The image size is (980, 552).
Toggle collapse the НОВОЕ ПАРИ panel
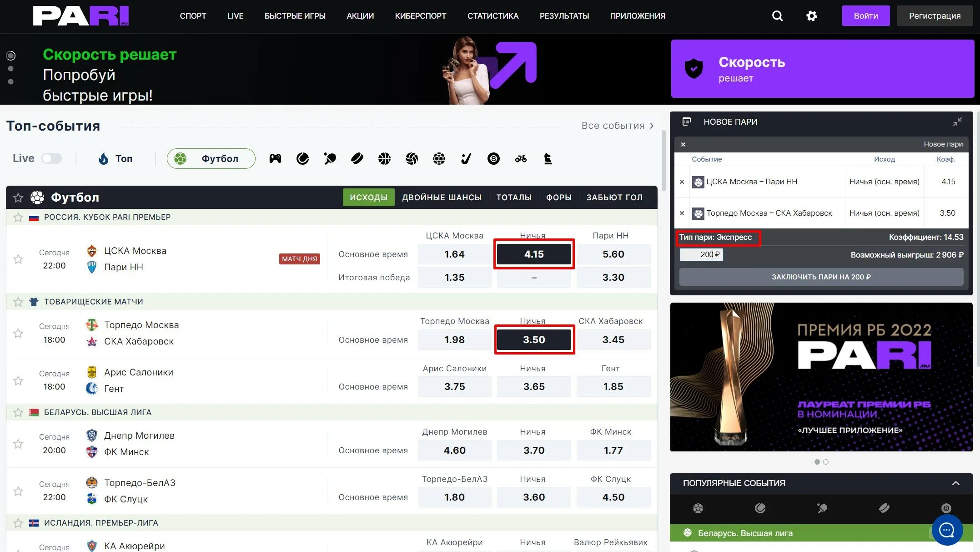[956, 122]
